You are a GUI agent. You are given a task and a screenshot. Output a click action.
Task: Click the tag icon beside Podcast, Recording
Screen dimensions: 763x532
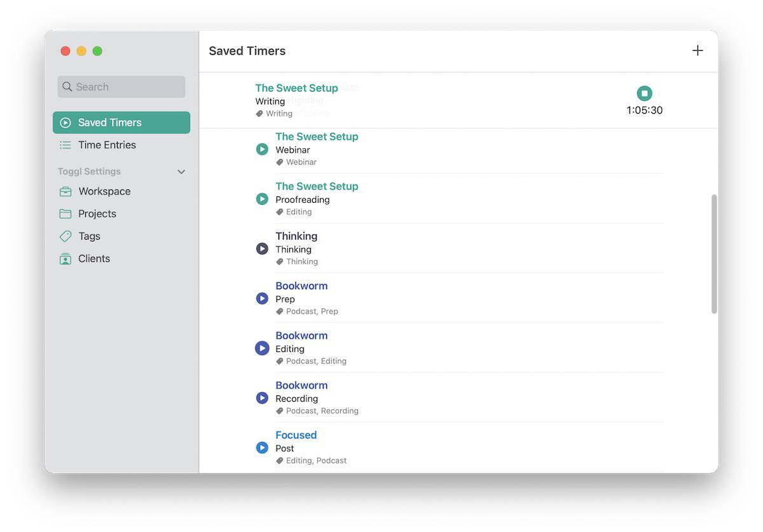[x=279, y=411]
